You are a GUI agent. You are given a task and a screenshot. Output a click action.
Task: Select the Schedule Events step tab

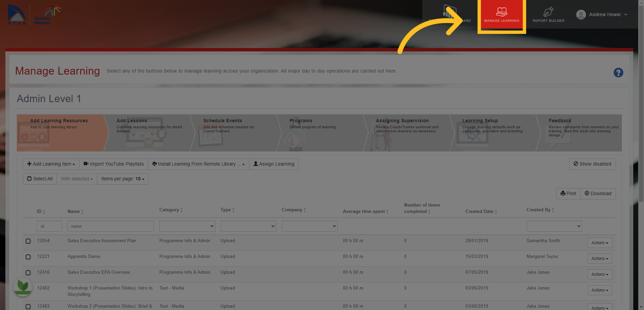[x=236, y=133]
